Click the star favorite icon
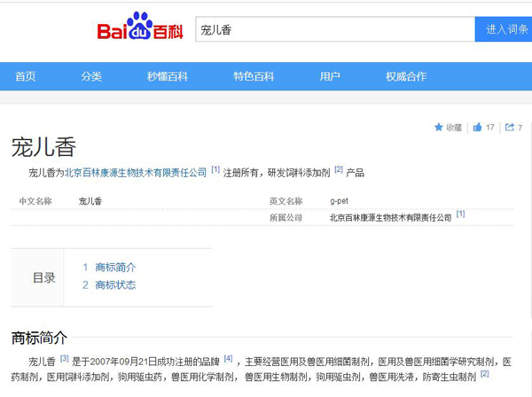The image size is (532, 397). [438, 128]
